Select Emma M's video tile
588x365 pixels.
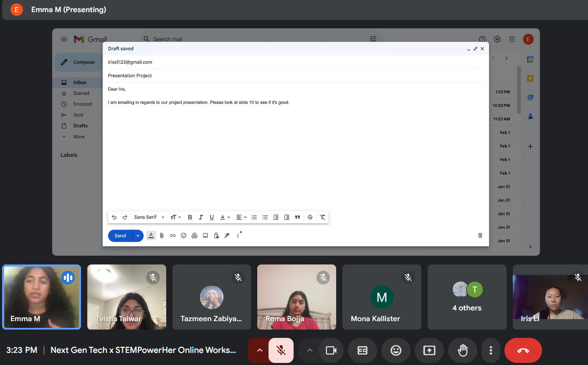tap(41, 297)
